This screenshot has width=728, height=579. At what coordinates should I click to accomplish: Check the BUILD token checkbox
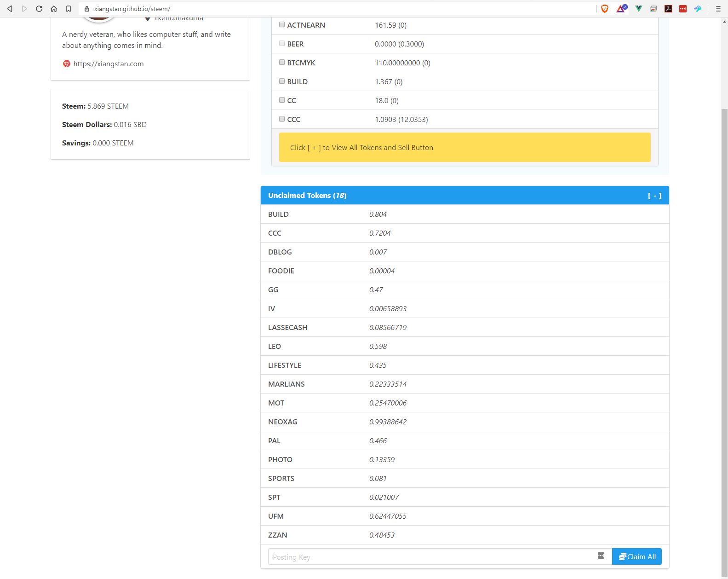(x=282, y=81)
